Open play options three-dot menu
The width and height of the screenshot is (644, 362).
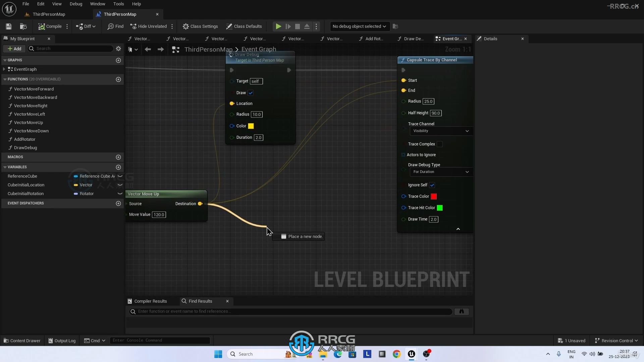316,26
